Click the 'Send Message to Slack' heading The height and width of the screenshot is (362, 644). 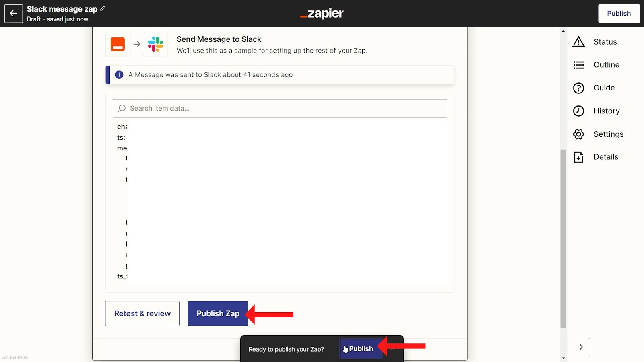[x=219, y=39]
